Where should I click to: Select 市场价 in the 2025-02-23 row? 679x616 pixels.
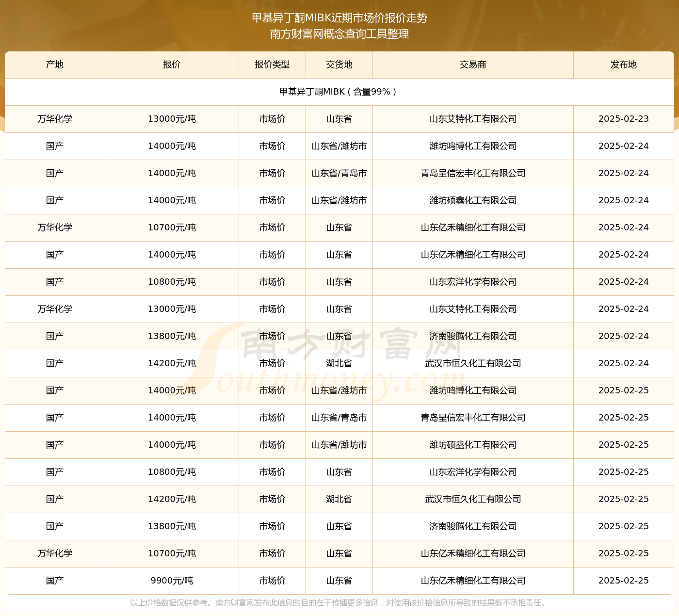coord(272,119)
